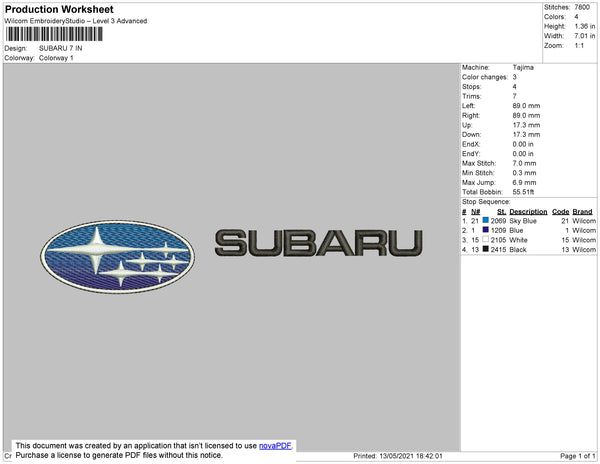
Task: Select the height value '1.36 in'
Action: 585,26
